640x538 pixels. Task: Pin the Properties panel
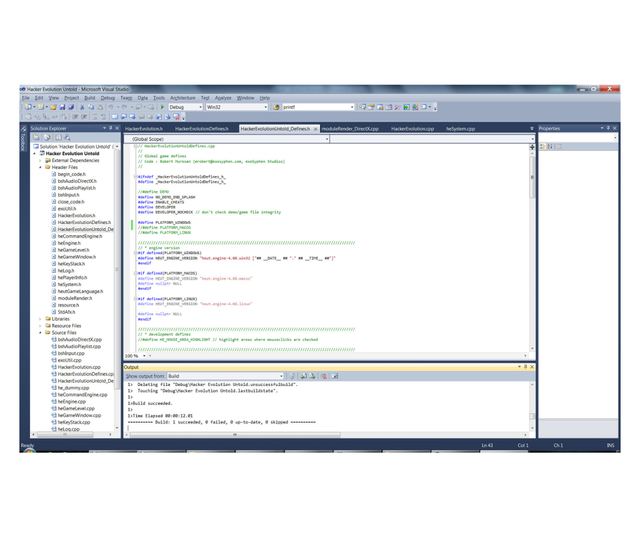click(608, 128)
